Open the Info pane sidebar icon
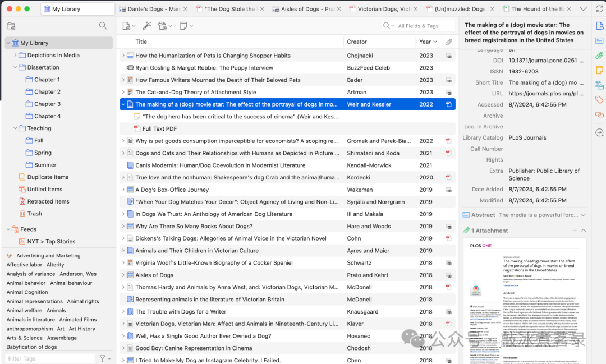Image resolution: width=606 pixels, height=364 pixels. (x=599, y=26)
